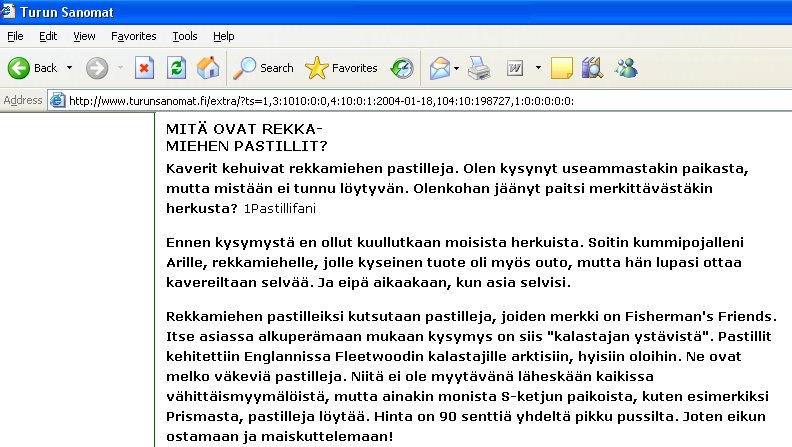Open the Search pane

pyautogui.click(x=264, y=68)
